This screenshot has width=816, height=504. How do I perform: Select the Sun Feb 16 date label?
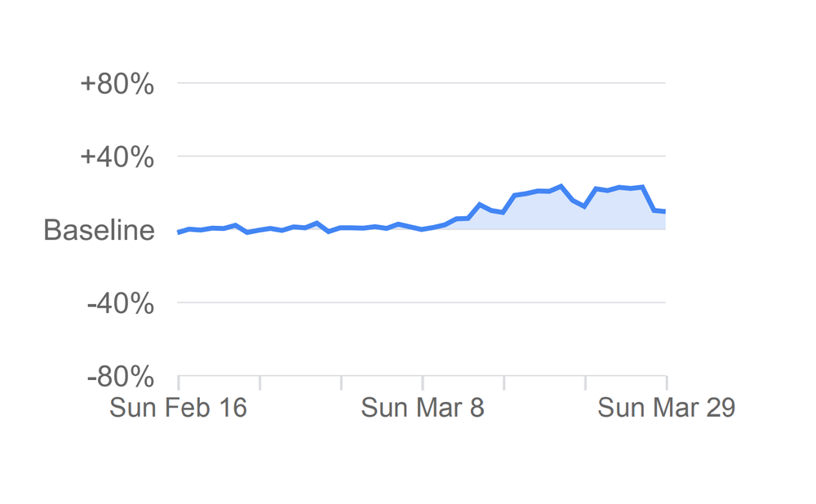pyautogui.click(x=178, y=407)
